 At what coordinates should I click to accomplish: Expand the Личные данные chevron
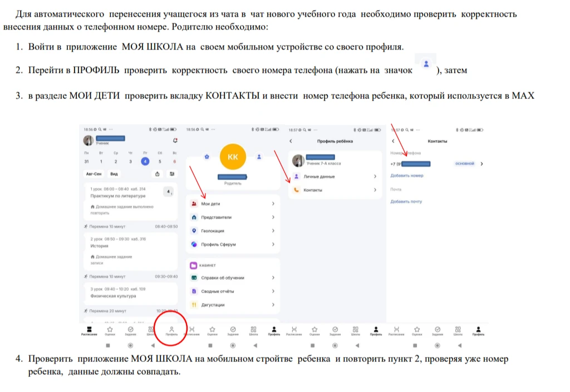(x=375, y=176)
